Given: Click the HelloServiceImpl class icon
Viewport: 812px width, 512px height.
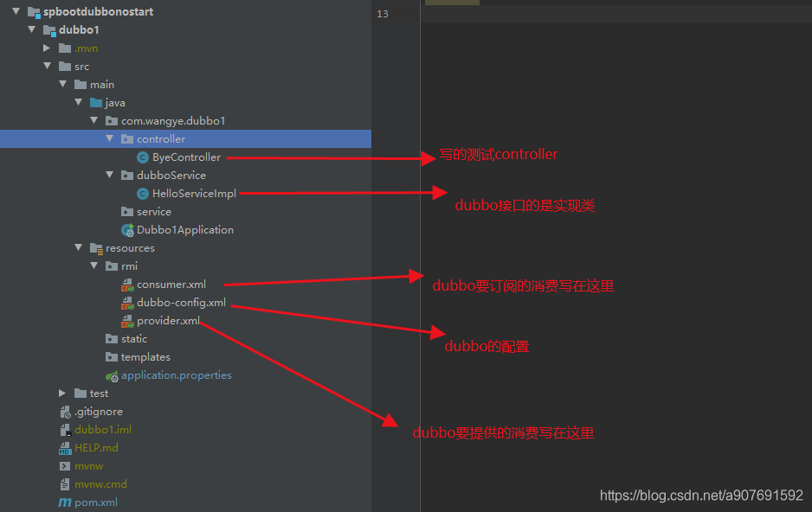Looking at the screenshot, I should pyautogui.click(x=143, y=194).
